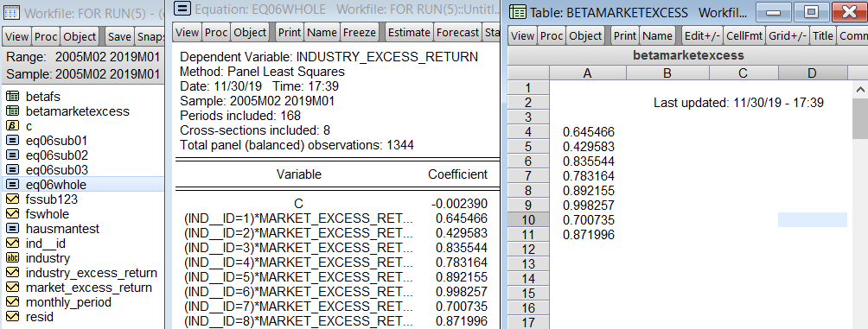
Task: Click Save in the Workfile toolbar
Action: (x=119, y=36)
